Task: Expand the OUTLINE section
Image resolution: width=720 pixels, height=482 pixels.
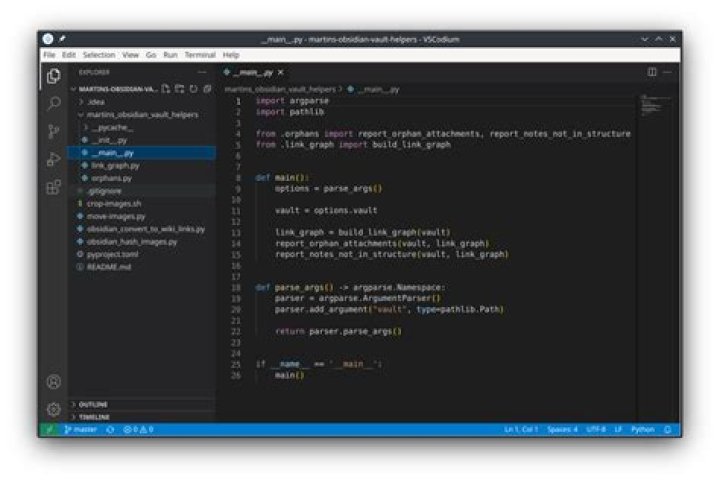Action: pyautogui.click(x=142, y=404)
